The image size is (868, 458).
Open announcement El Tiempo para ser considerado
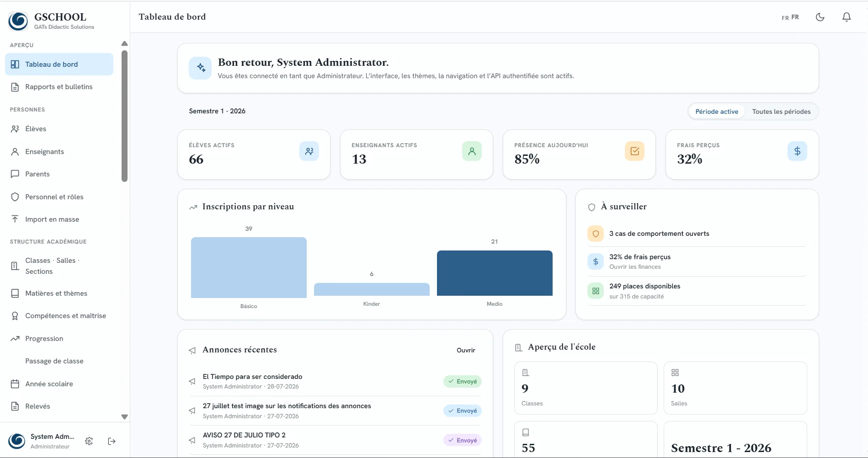(335, 381)
